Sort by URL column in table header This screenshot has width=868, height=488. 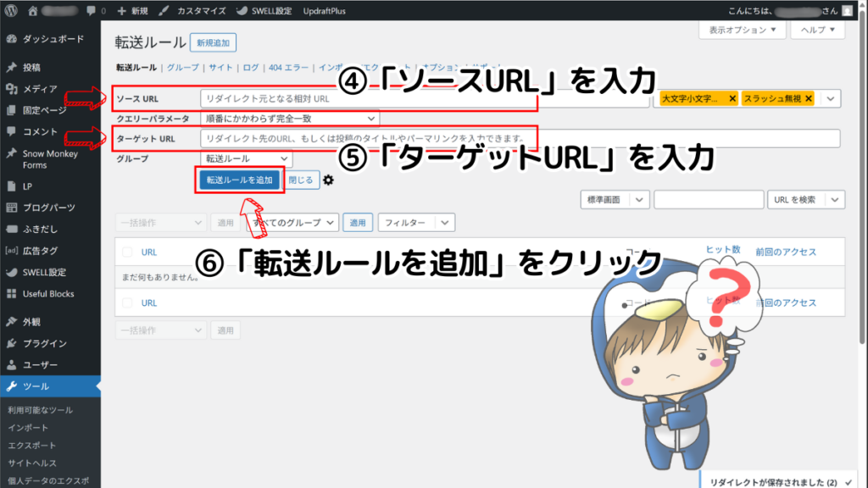(x=149, y=252)
